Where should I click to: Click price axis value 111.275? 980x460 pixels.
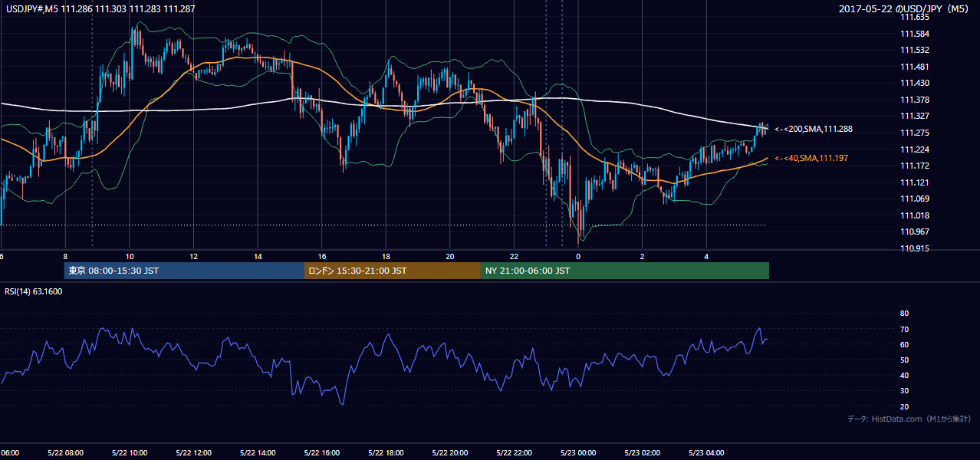[x=916, y=133]
